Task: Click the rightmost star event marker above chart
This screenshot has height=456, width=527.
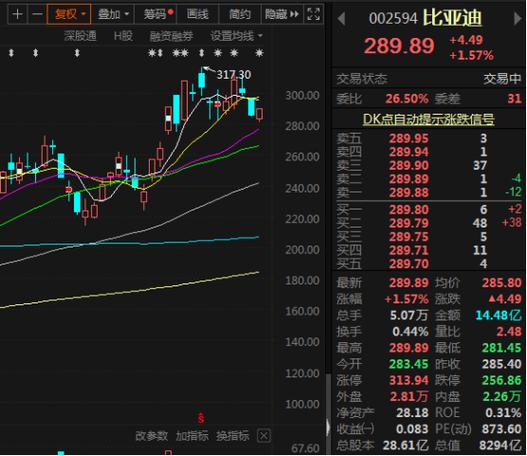Action: pyautogui.click(x=259, y=53)
